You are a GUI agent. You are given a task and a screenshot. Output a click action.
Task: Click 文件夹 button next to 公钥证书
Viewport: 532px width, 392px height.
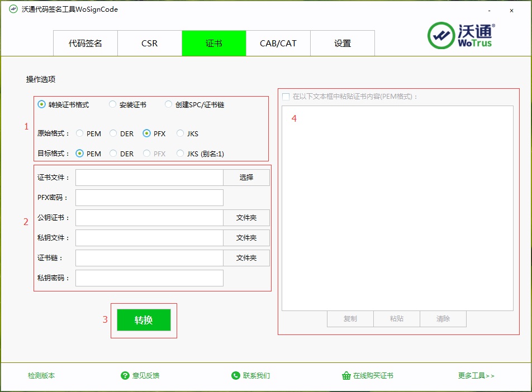click(246, 218)
